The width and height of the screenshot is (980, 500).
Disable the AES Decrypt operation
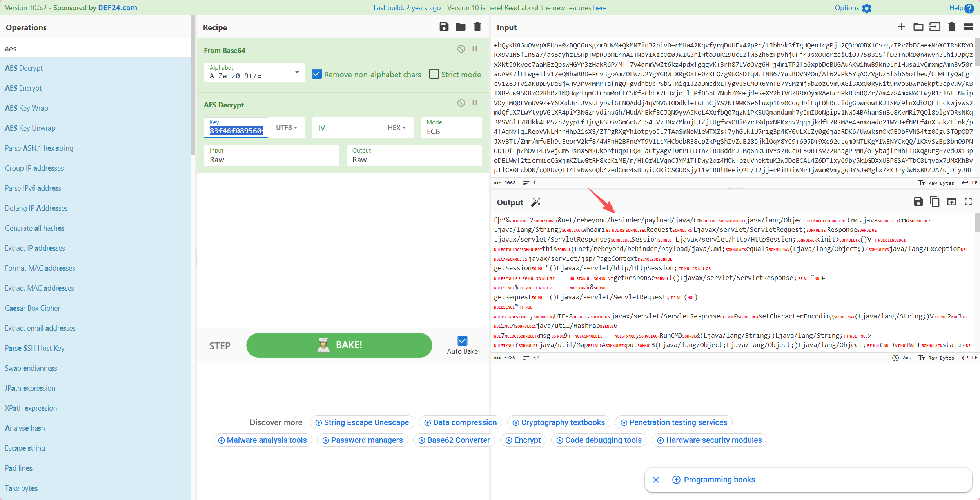coord(461,103)
